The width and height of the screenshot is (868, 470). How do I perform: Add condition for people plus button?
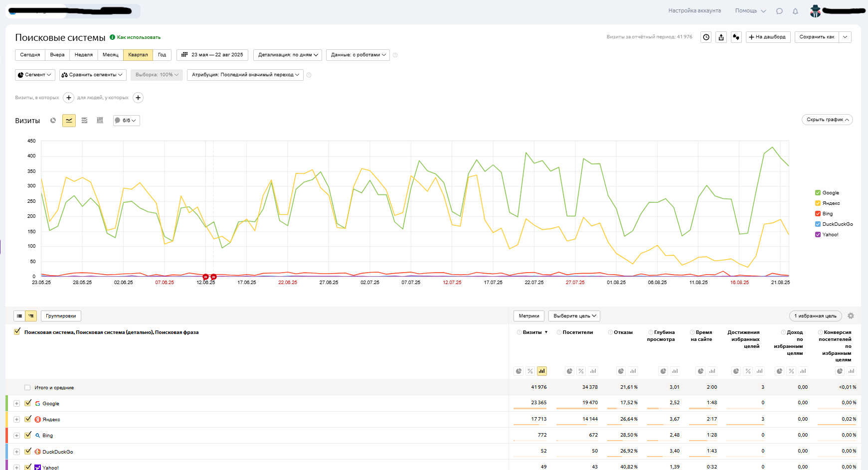click(138, 98)
